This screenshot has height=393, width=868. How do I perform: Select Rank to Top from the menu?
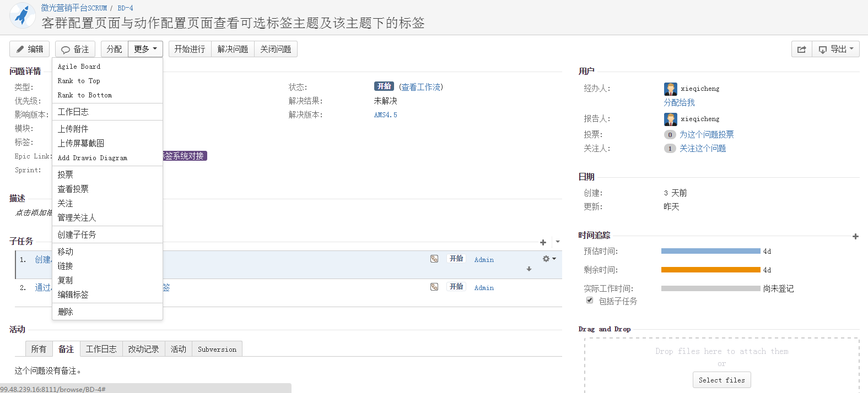79,81
